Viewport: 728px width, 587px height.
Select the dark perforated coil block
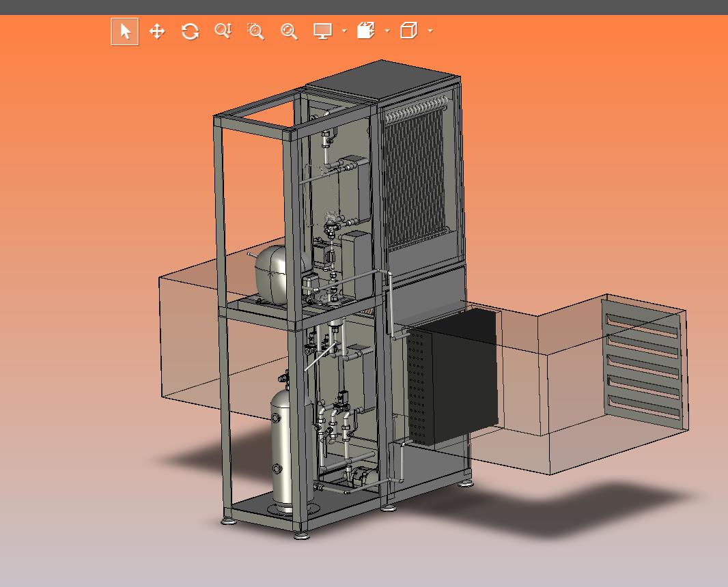click(453, 377)
